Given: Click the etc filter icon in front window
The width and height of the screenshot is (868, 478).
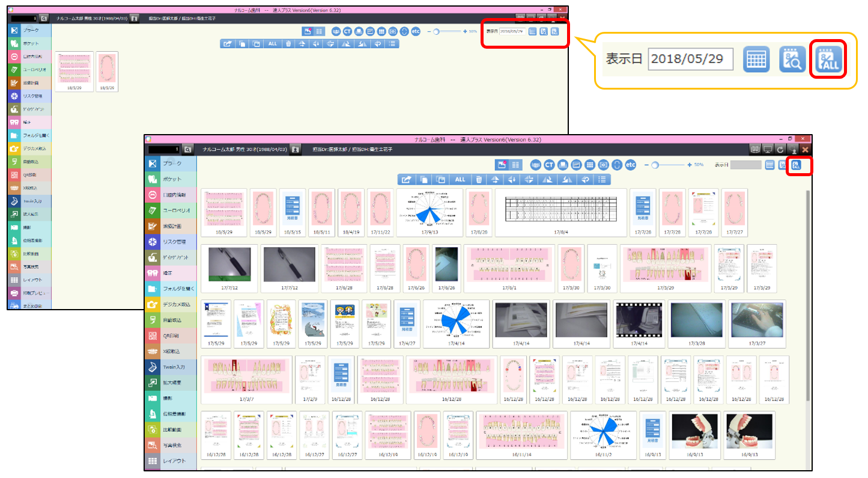Looking at the screenshot, I should click(x=630, y=164).
